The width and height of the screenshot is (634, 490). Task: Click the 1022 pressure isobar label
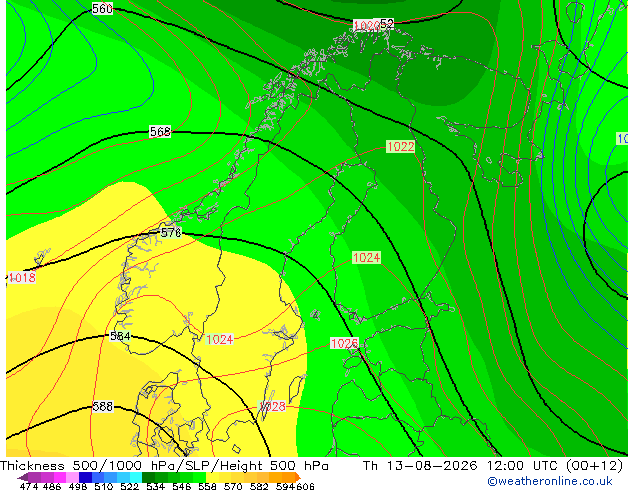click(401, 146)
